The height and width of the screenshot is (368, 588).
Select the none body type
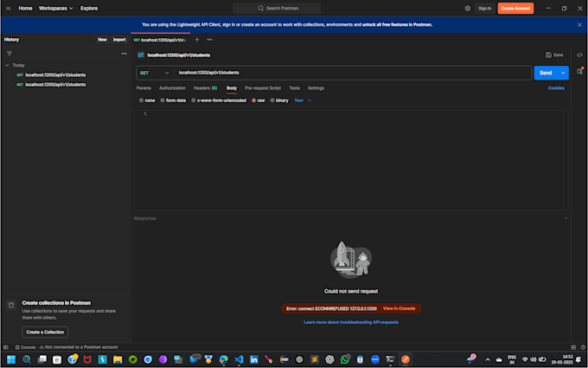147,100
